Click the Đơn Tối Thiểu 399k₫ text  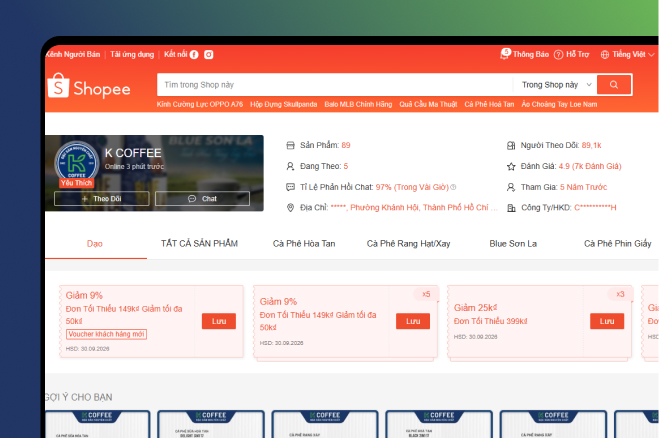490,321
